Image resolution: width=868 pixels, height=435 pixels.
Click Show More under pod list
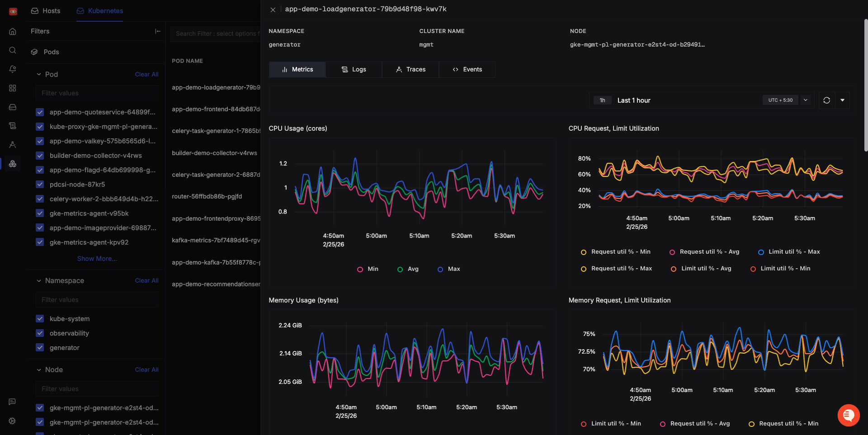(x=97, y=259)
